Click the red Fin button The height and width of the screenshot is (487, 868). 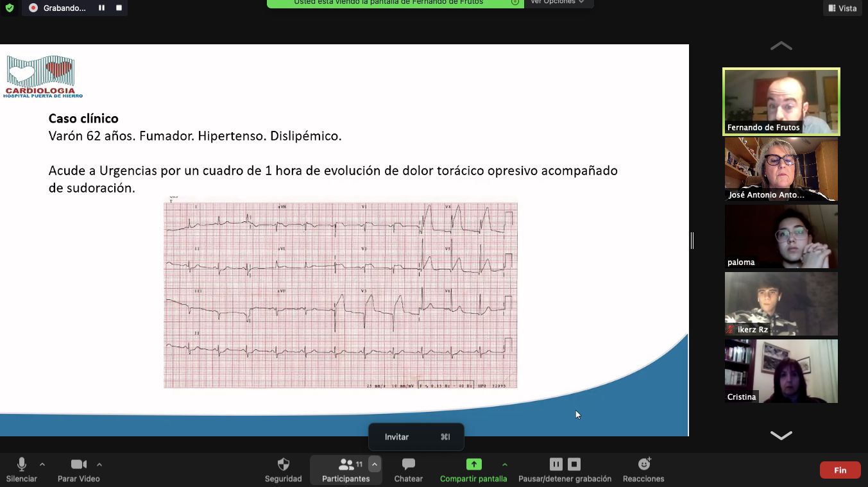(x=840, y=470)
